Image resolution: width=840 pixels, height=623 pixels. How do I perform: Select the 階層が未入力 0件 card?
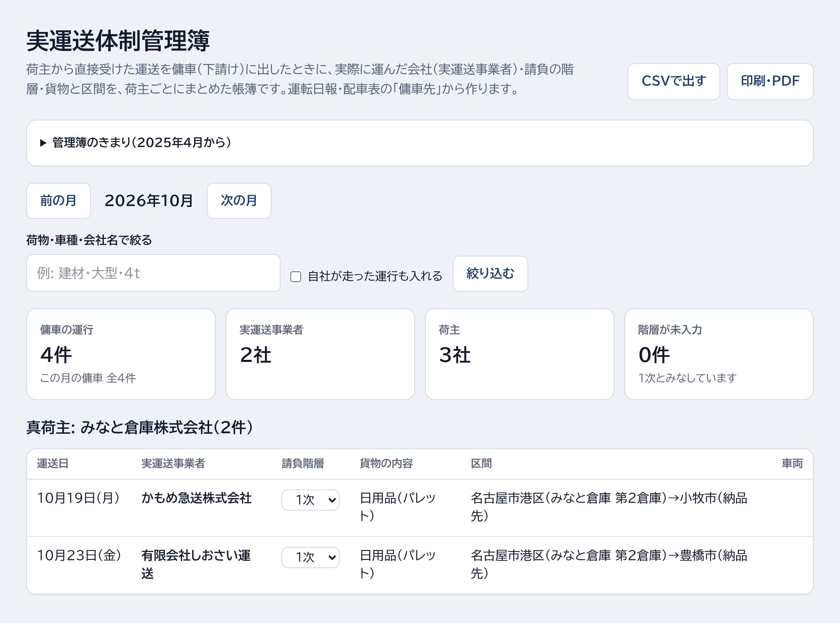click(x=719, y=354)
